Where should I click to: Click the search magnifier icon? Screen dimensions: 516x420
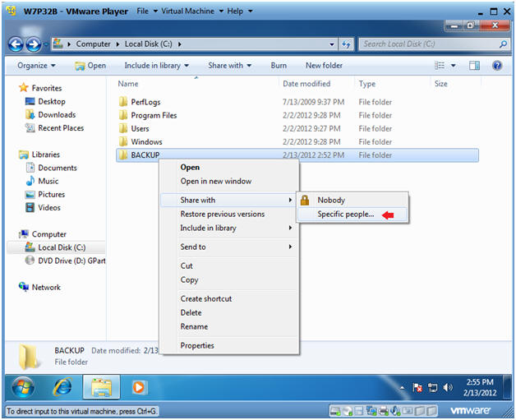click(503, 44)
